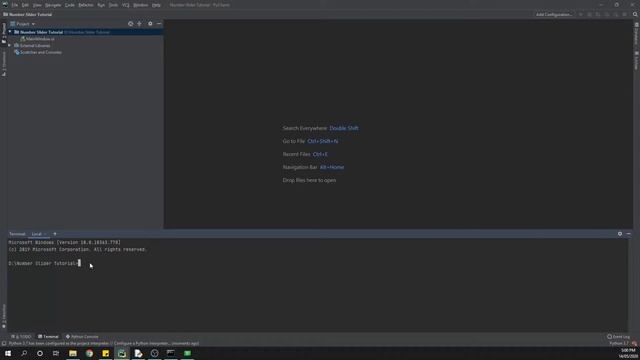This screenshot has width=640, height=360.
Task: Open the Database side tab on right edge
Action: tap(636, 34)
